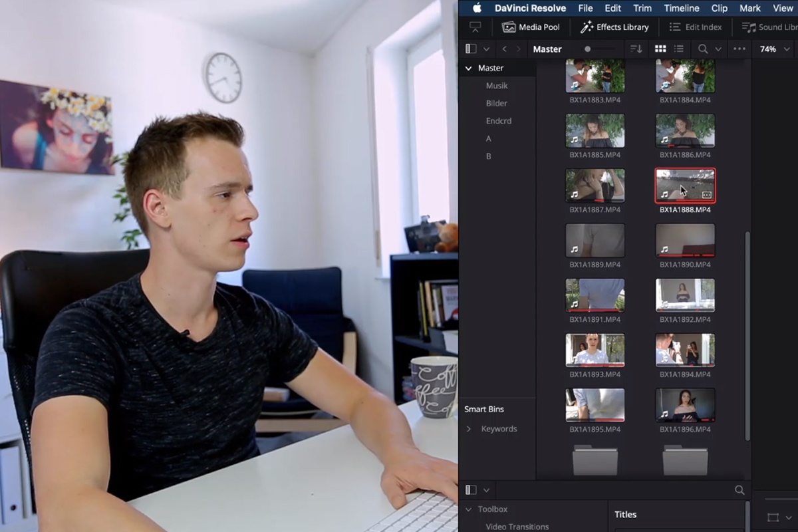Open the media pool three-dots options menu

tap(739, 49)
